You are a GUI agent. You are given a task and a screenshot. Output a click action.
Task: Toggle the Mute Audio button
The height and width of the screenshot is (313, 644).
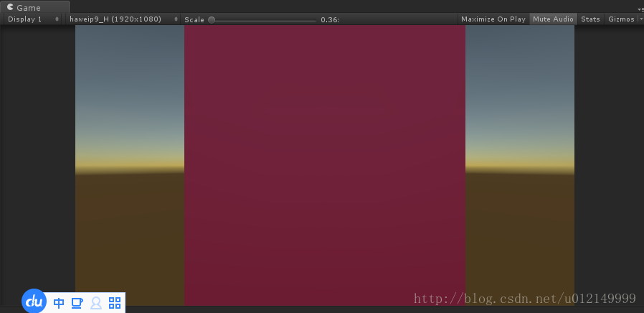pyautogui.click(x=553, y=19)
